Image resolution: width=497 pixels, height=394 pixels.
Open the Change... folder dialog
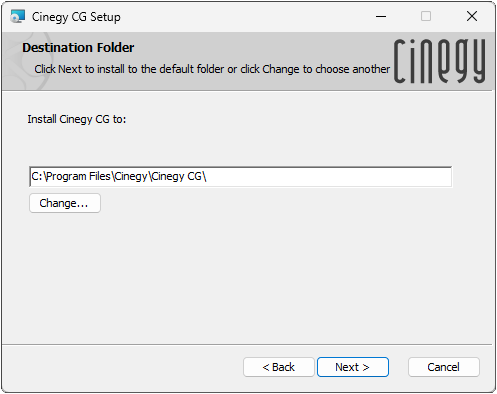65,203
